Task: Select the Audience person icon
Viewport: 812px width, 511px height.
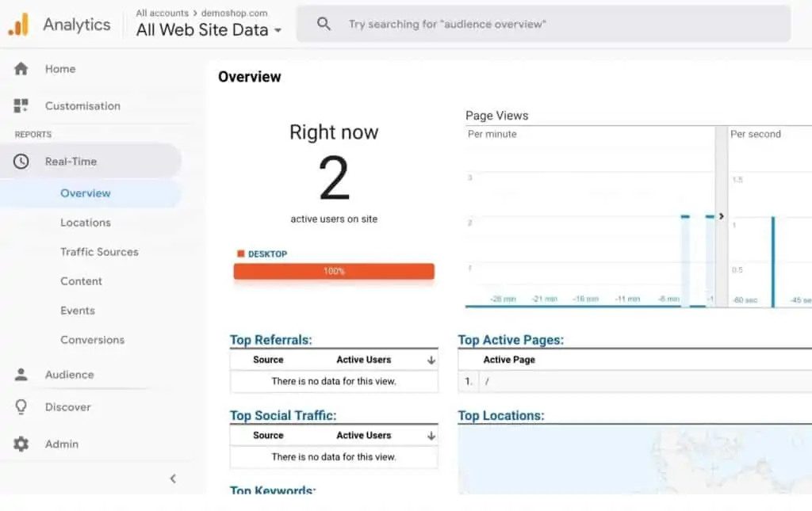Action: pos(22,374)
